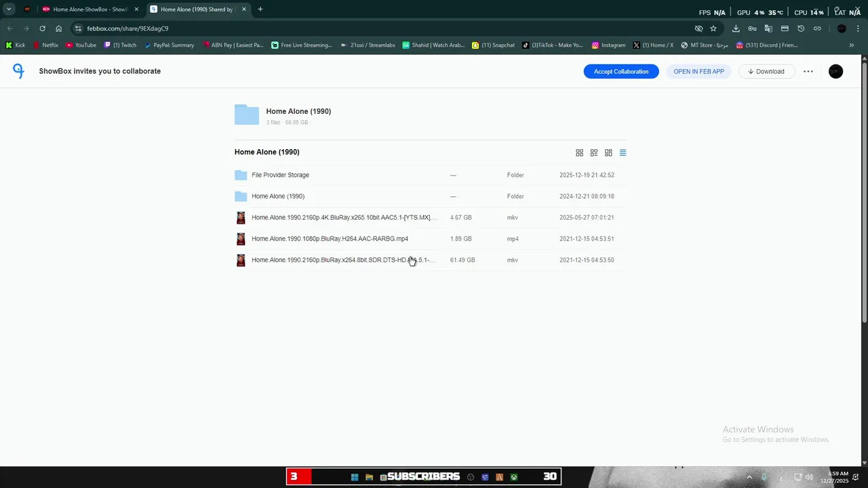Viewport: 868px width, 488px height.
Task: Click the taskbar volume speaker icon
Action: [809, 477]
